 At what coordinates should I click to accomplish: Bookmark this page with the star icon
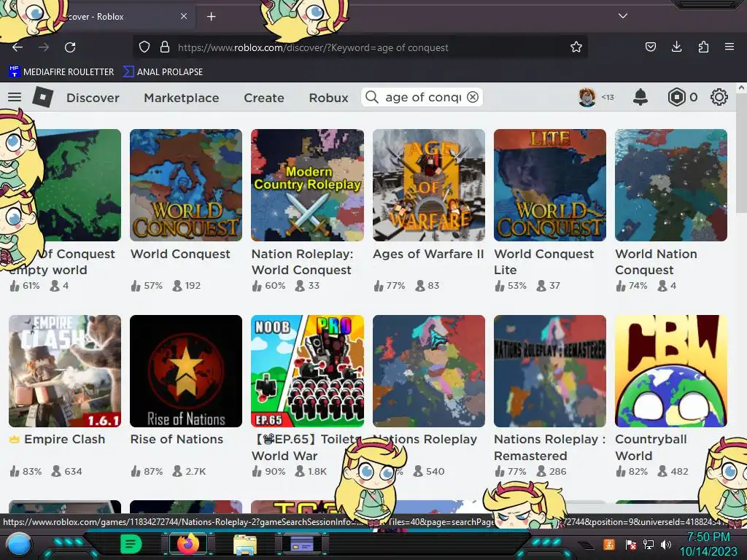(x=576, y=47)
